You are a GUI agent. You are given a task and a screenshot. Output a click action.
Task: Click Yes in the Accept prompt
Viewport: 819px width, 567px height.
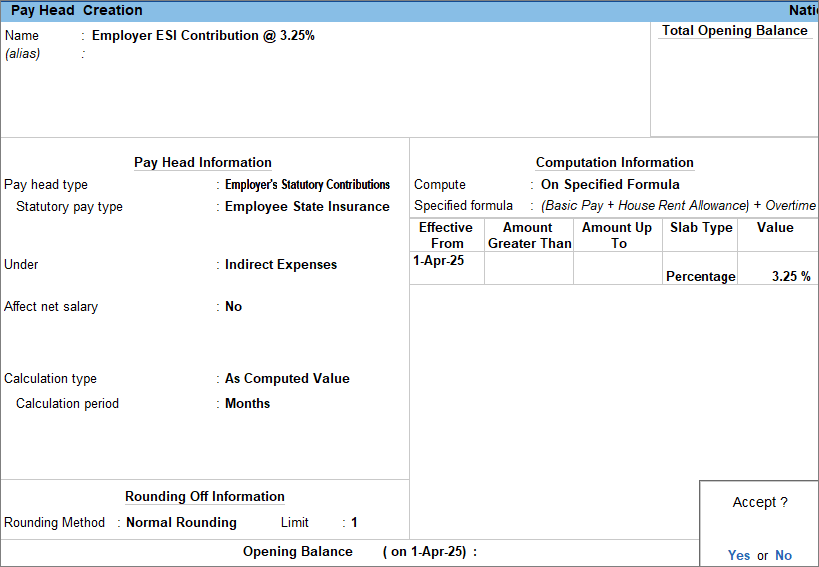(738, 555)
